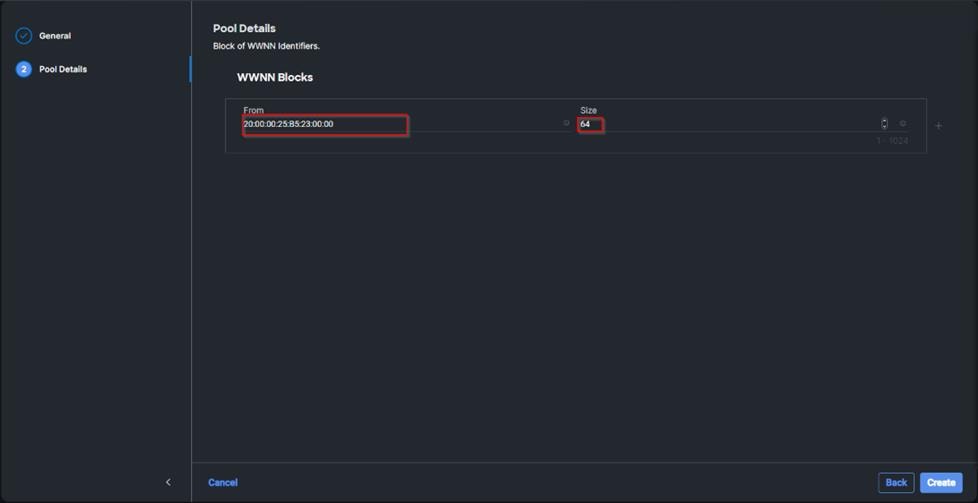Click the From field label
The image size is (978, 503).
tap(253, 110)
